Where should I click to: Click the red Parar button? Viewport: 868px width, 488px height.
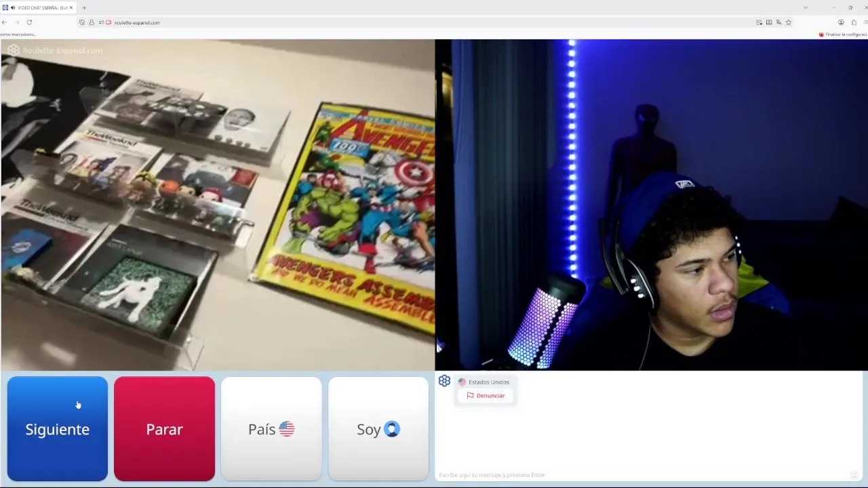coord(164,429)
